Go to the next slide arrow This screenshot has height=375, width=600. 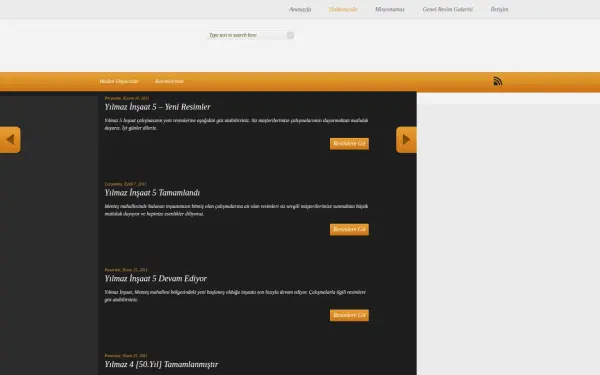tap(406, 140)
